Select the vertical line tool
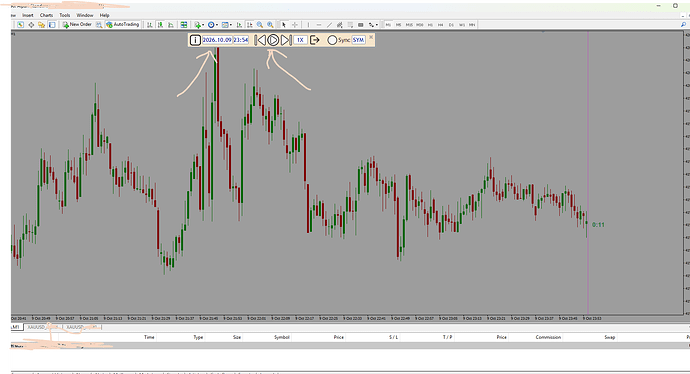Screen dimensions: 690x374 (308, 25)
